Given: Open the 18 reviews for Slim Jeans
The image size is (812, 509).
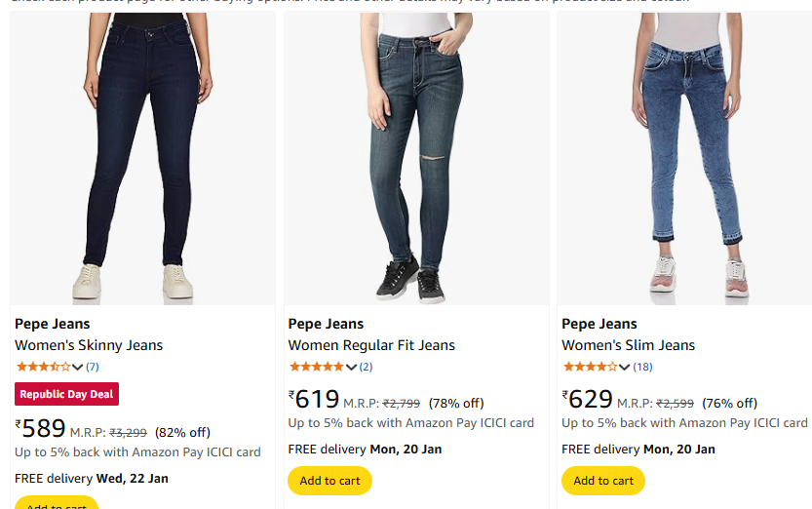Looking at the screenshot, I should [642, 367].
